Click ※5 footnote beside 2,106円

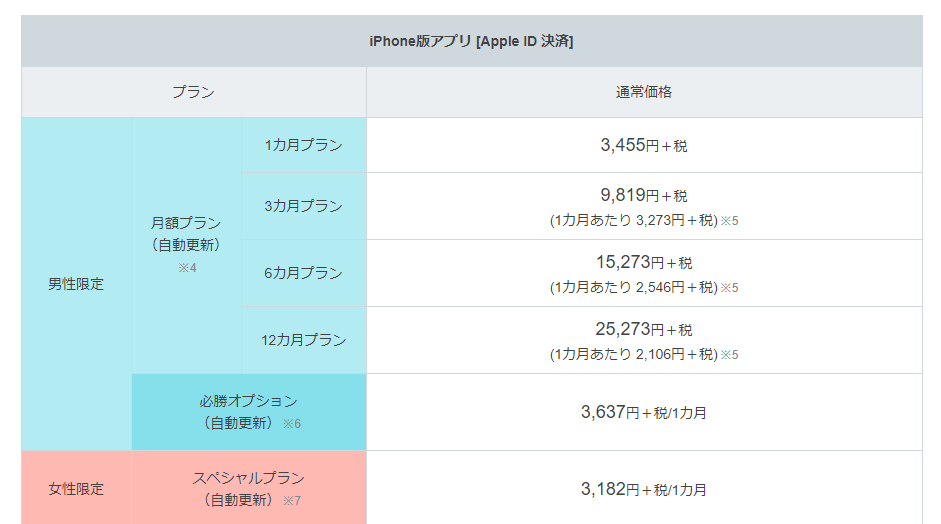(729, 355)
